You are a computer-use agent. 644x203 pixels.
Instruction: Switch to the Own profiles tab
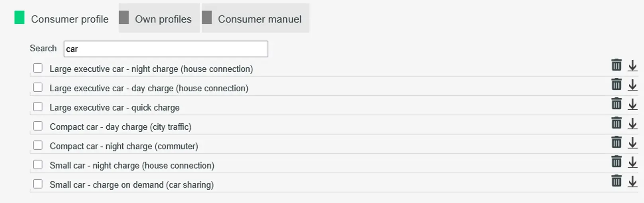[x=159, y=19]
